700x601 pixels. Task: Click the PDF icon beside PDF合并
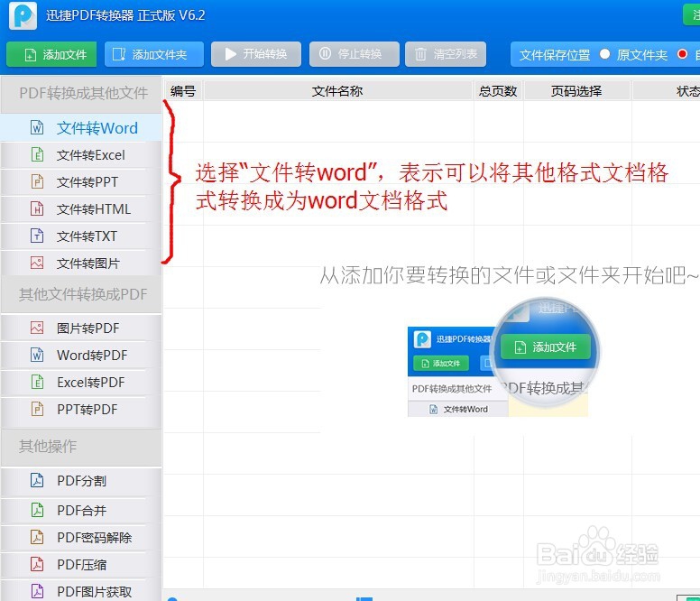pyautogui.click(x=37, y=510)
